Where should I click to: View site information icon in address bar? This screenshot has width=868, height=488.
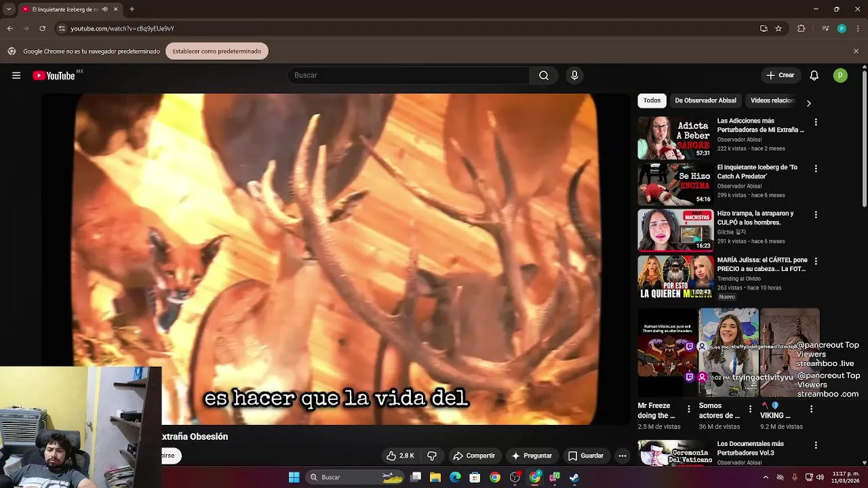coord(62,28)
